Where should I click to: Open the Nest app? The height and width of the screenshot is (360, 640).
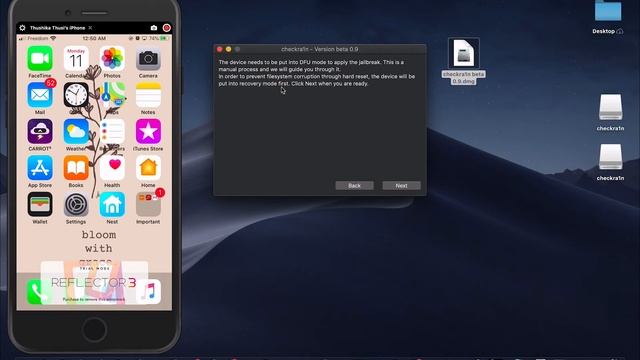coord(112,204)
